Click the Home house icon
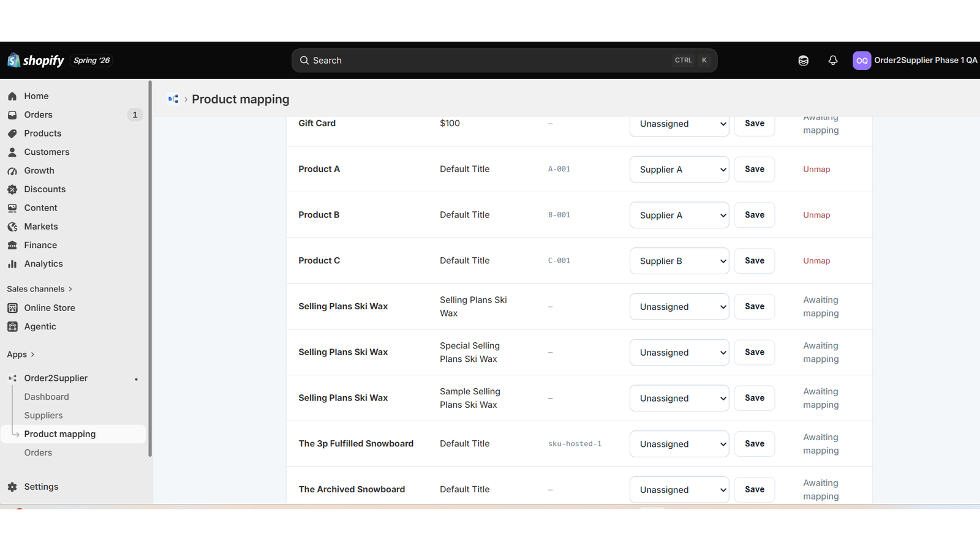Viewport: 980px width, 551px height. [x=12, y=96]
